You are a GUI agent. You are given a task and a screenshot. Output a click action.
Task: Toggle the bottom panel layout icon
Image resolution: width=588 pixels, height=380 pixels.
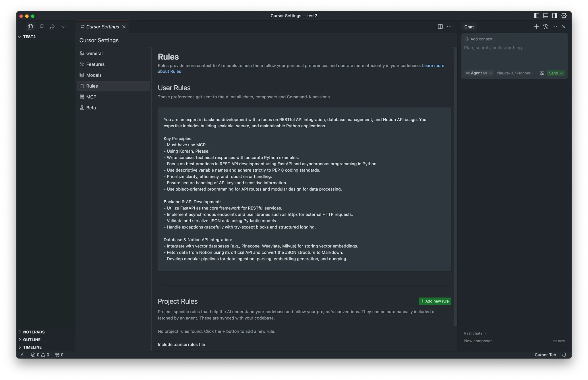[x=546, y=16]
